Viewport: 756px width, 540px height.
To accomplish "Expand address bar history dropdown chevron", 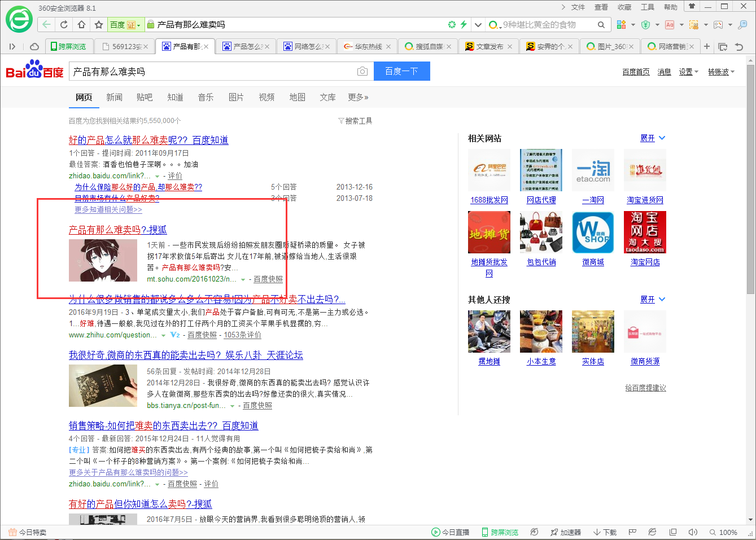I will (478, 24).
